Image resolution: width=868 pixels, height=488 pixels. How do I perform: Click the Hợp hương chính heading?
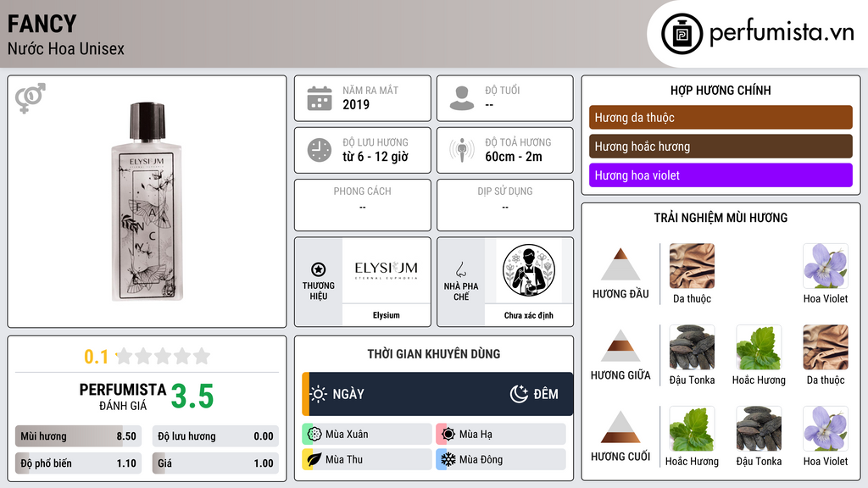tap(721, 90)
